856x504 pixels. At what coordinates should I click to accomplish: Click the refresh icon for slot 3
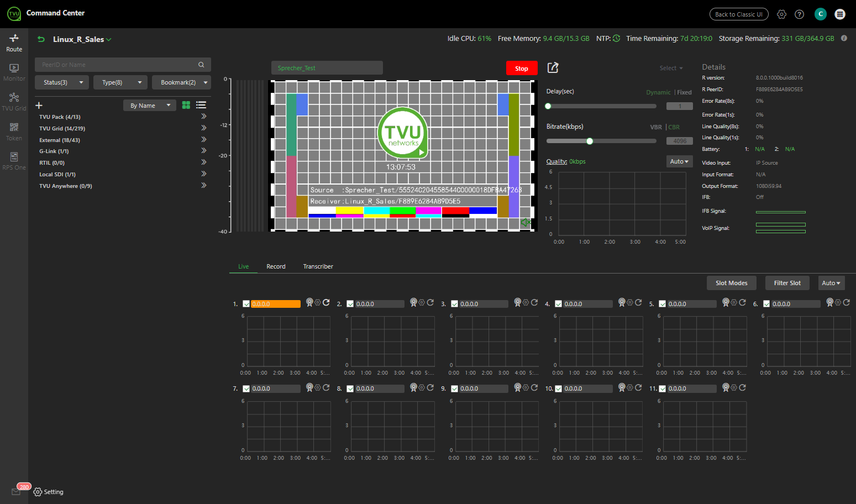(534, 302)
